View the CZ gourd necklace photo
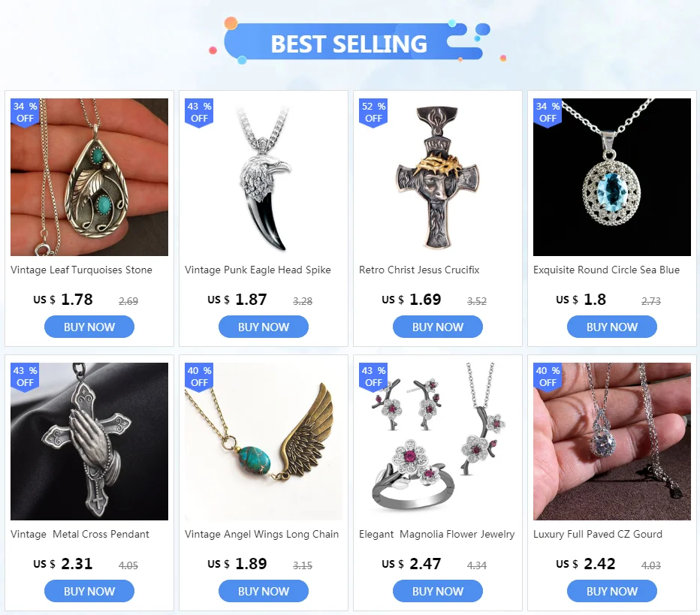700x615 pixels. (611, 442)
